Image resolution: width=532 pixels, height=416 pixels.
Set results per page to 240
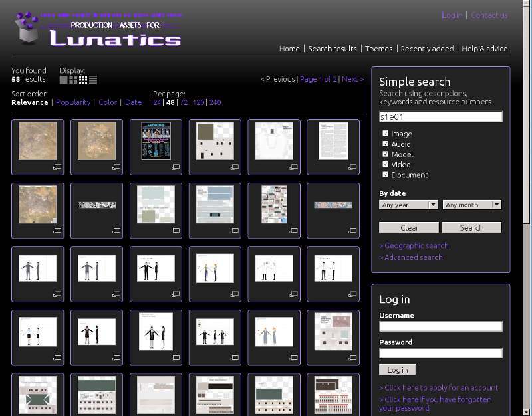[215, 102]
